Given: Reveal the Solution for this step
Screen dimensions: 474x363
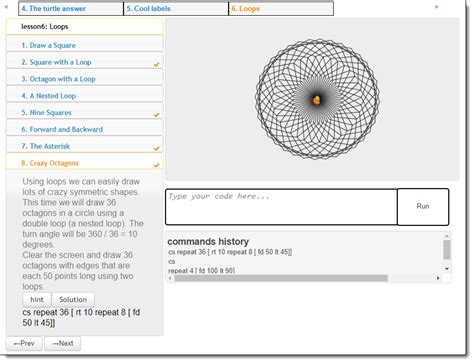Looking at the screenshot, I should 73,300.
